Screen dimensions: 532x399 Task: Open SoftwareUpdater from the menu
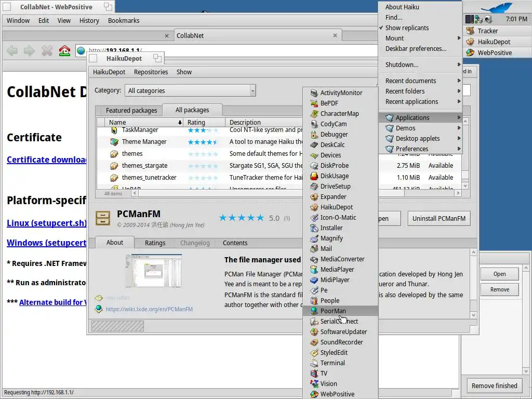pos(340,332)
